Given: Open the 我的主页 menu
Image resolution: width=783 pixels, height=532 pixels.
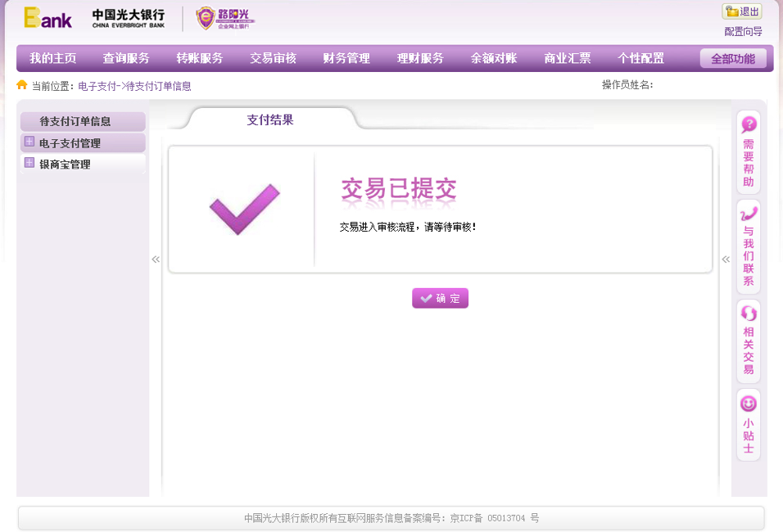Looking at the screenshot, I should 52,58.
